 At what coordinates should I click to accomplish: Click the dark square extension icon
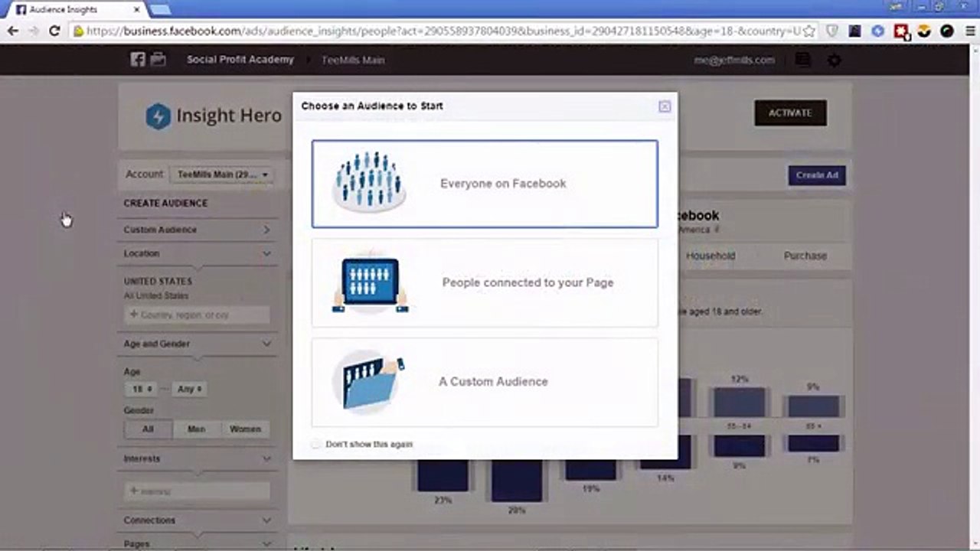point(855,31)
